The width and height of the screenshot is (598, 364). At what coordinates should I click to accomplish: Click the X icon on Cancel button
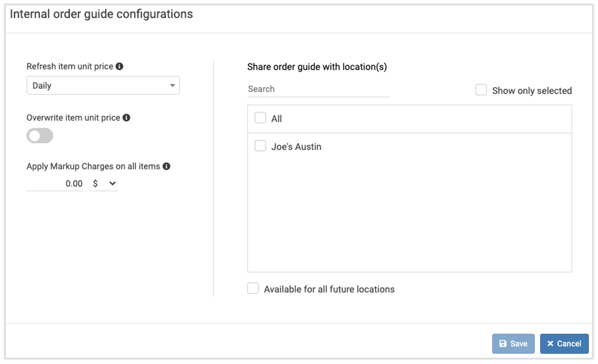pos(551,343)
